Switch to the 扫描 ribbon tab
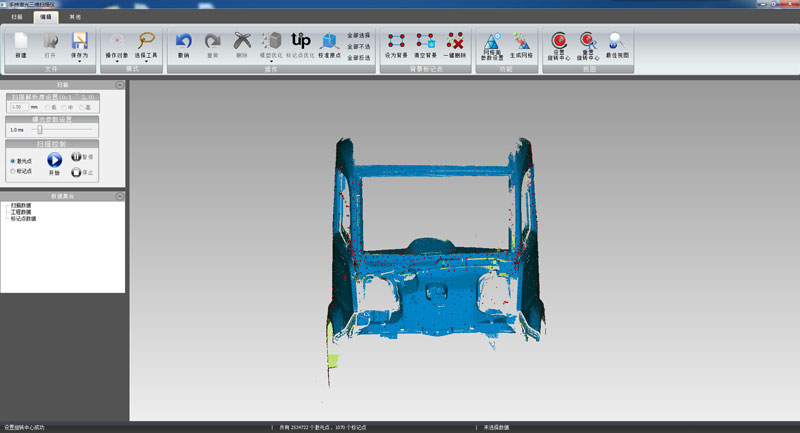The width and height of the screenshot is (800, 433). (17, 17)
